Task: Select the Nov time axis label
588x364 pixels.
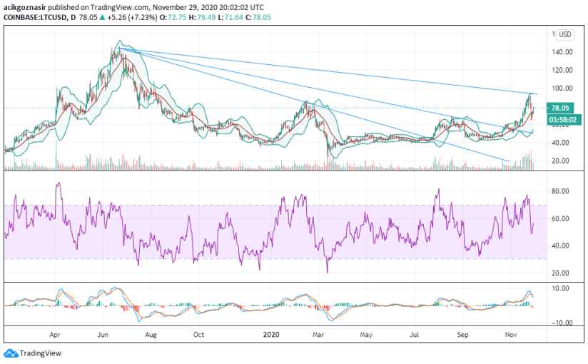Action: coord(511,334)
